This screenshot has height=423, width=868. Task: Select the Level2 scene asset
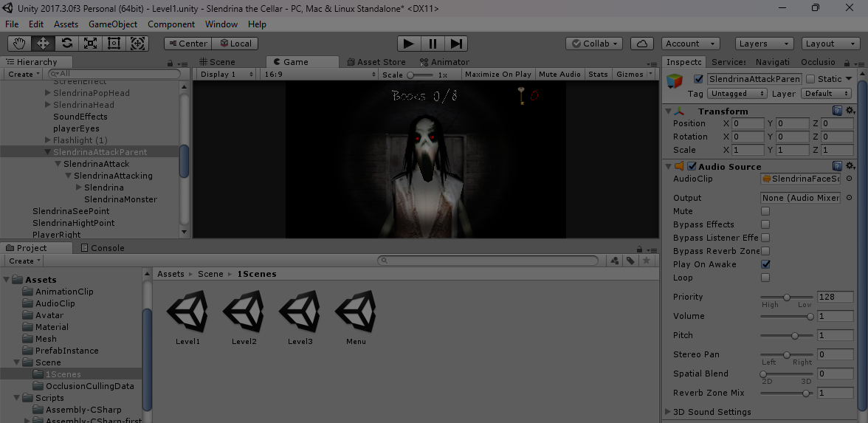244,317
